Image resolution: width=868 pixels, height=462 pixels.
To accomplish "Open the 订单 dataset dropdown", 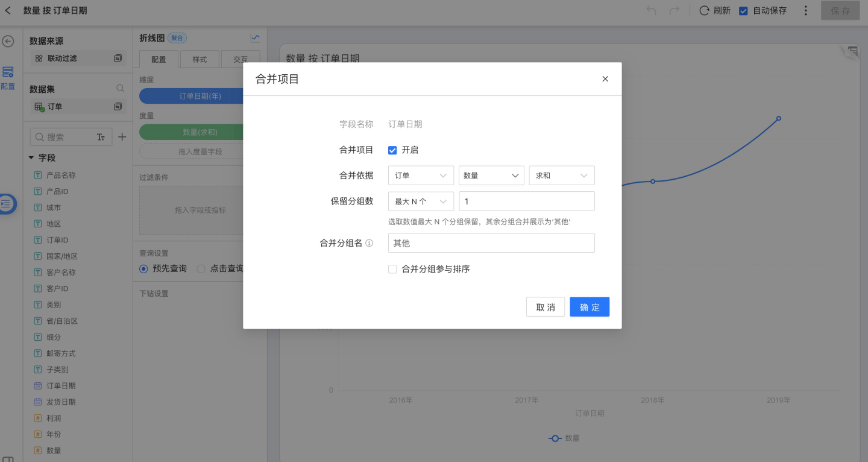I will [x=421, y=176].
